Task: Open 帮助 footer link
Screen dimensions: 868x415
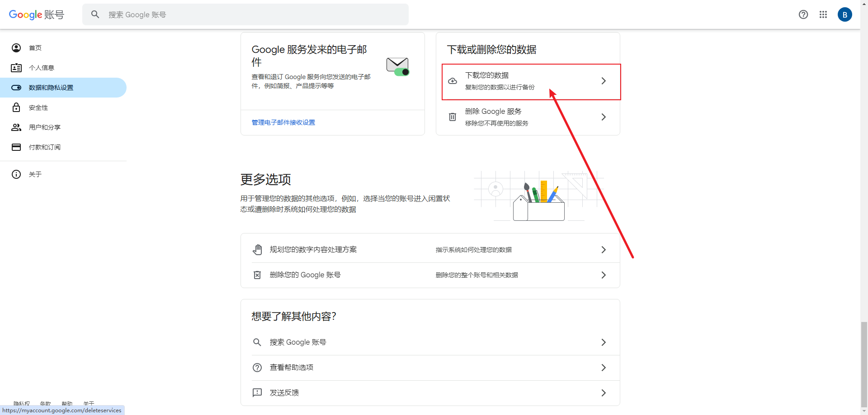Action: tap(67, 403)
